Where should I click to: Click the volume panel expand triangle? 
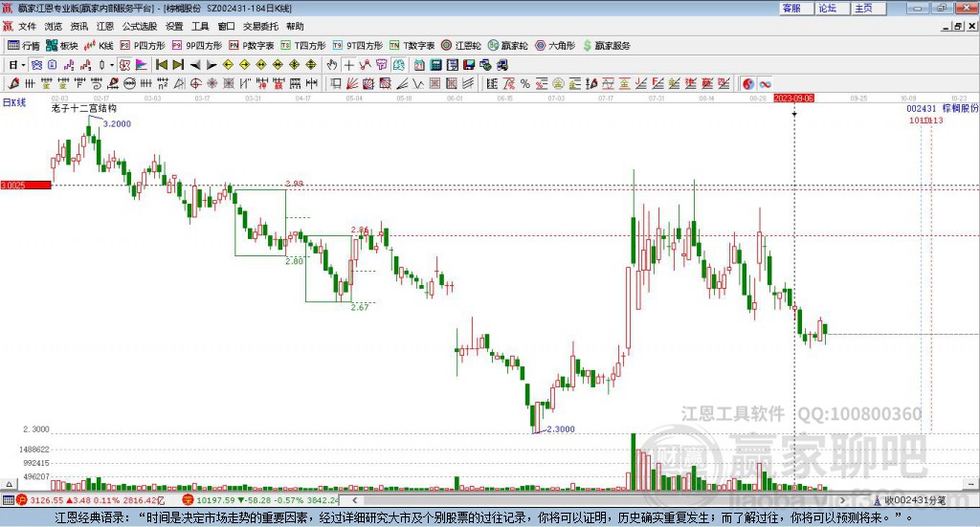tap(9, 484)
